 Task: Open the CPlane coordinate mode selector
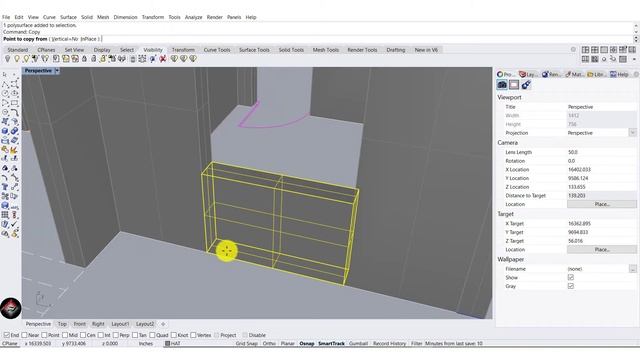(x=10, y=344)
